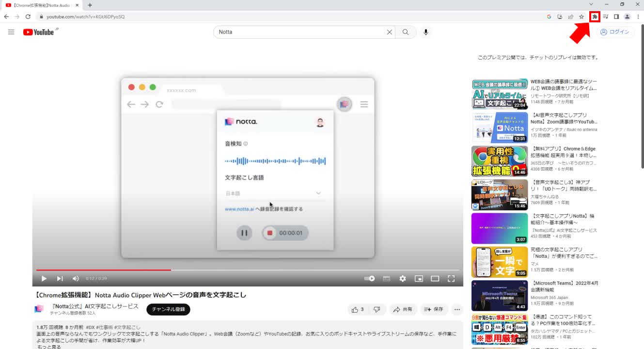Play the video

pyautogui.click(x=44, y=278)
